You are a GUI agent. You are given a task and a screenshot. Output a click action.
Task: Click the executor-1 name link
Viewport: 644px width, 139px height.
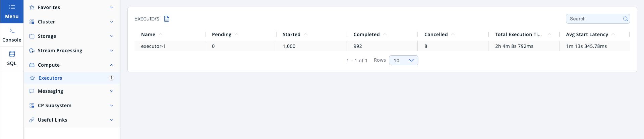[x=153, y=46]
